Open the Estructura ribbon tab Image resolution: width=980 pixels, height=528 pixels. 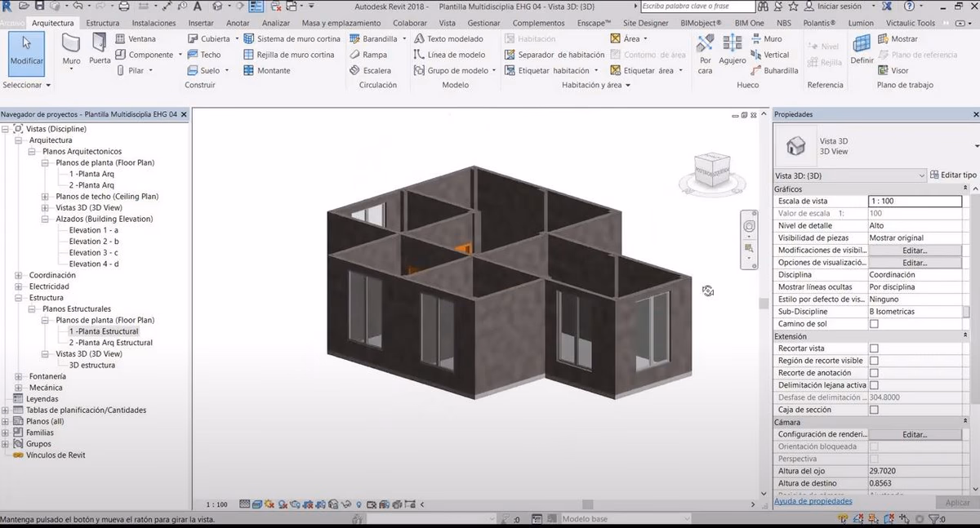point(102,23)
